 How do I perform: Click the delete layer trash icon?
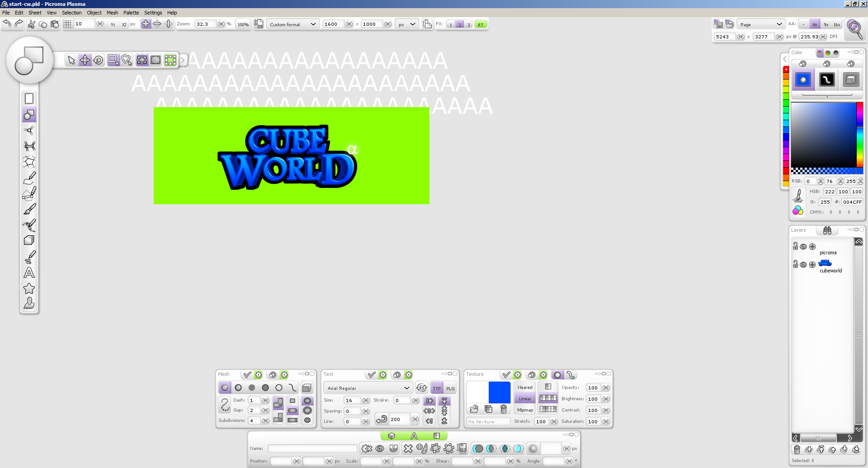[797, 449]
